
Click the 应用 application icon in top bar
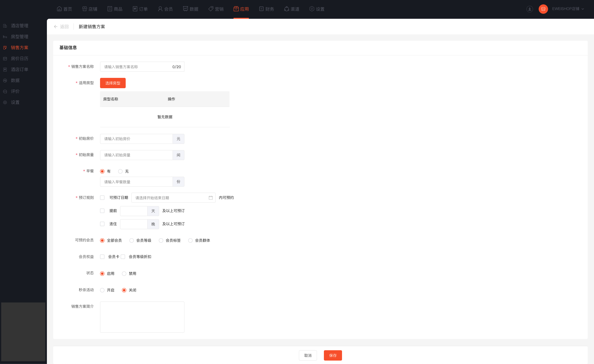(236, 9)
